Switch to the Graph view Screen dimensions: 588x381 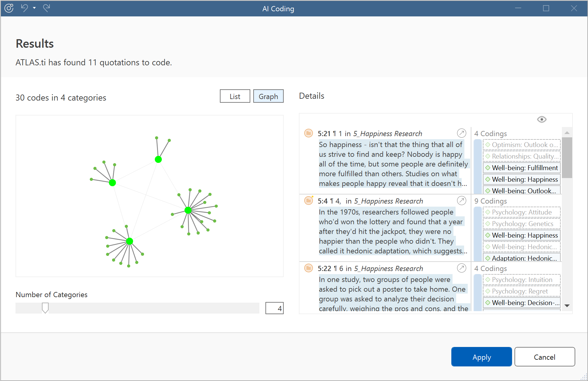tap(268, 96)
